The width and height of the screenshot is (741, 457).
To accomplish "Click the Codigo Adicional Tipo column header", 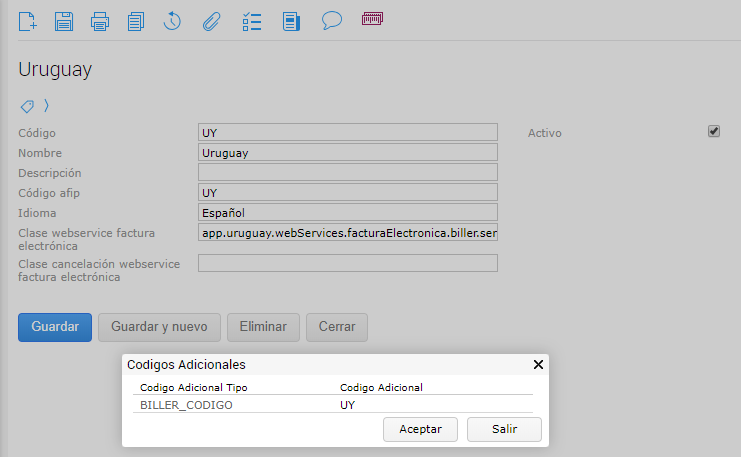I will (x=194, y=388).
